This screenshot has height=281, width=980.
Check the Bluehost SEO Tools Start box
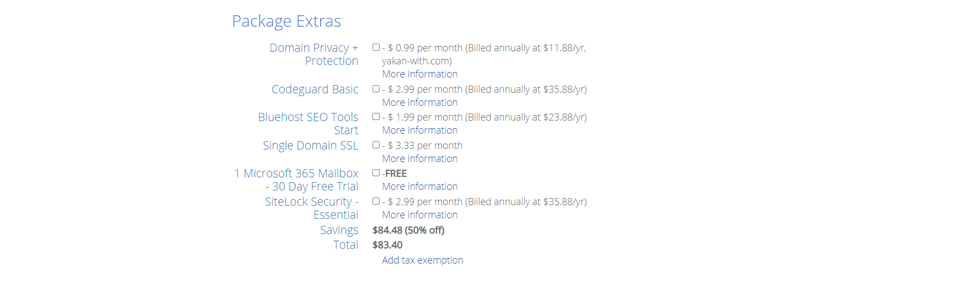376,117
